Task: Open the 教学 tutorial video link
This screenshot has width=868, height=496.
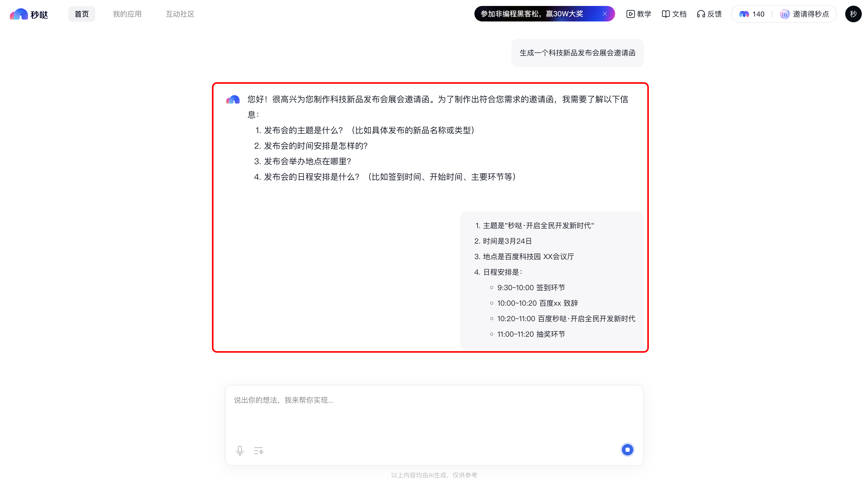Action: (x=638, y=14)
